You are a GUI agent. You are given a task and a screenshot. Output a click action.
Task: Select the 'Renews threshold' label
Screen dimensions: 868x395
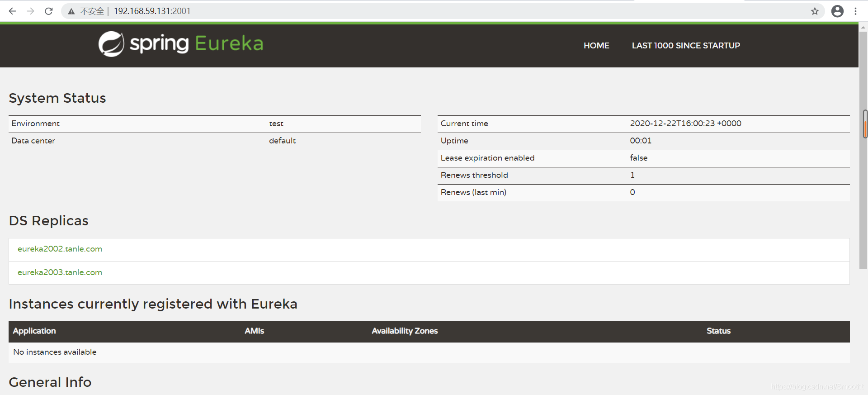click(x=474, y=175)
